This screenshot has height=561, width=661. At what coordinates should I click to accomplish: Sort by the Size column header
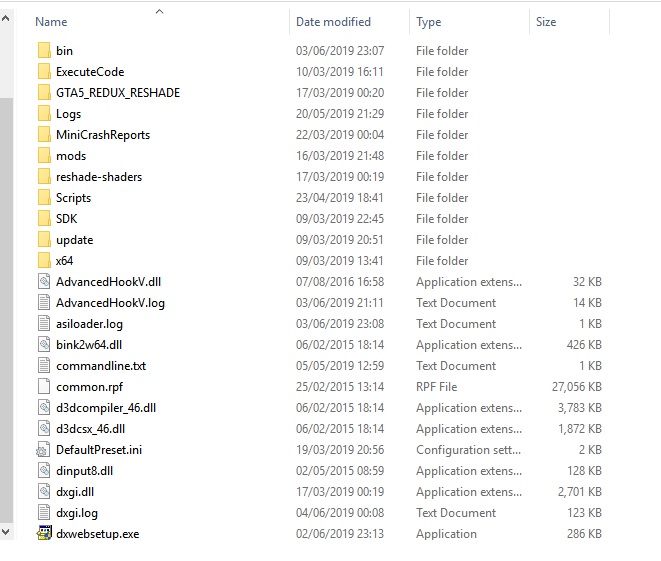pos(546,22)
